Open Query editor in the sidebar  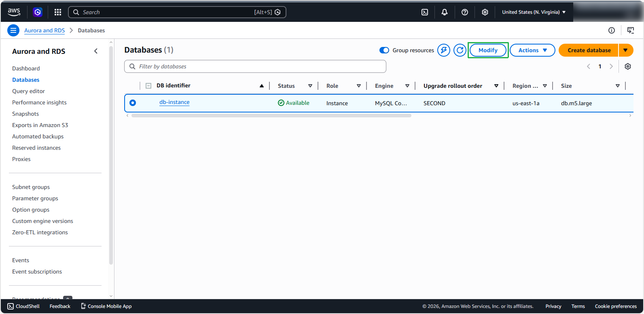point(28,91)
